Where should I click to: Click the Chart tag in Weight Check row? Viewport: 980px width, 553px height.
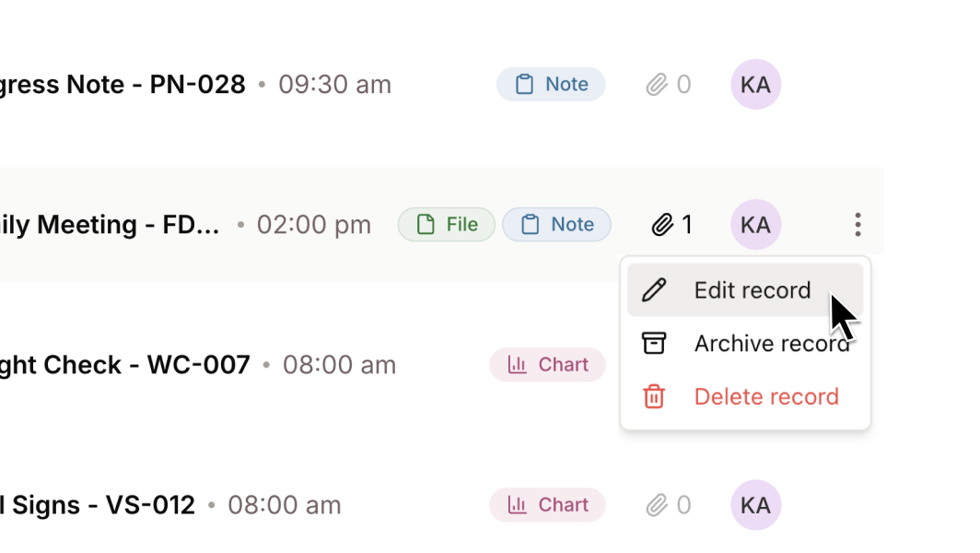click(x=547, y=365)
